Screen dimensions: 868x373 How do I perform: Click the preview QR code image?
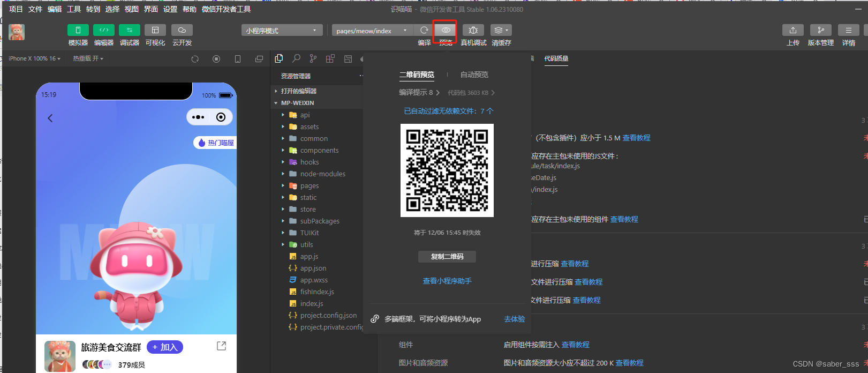pyautogui.click(x=447, y=170)
